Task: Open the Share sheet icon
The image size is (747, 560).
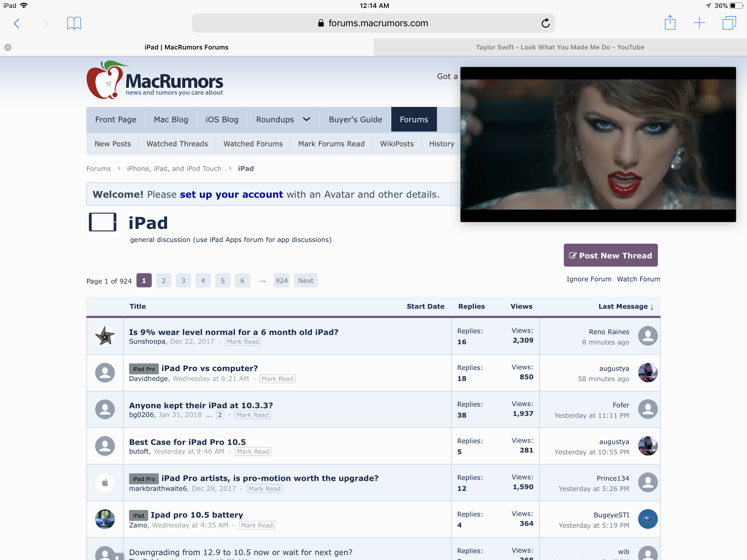Action: 670,23
